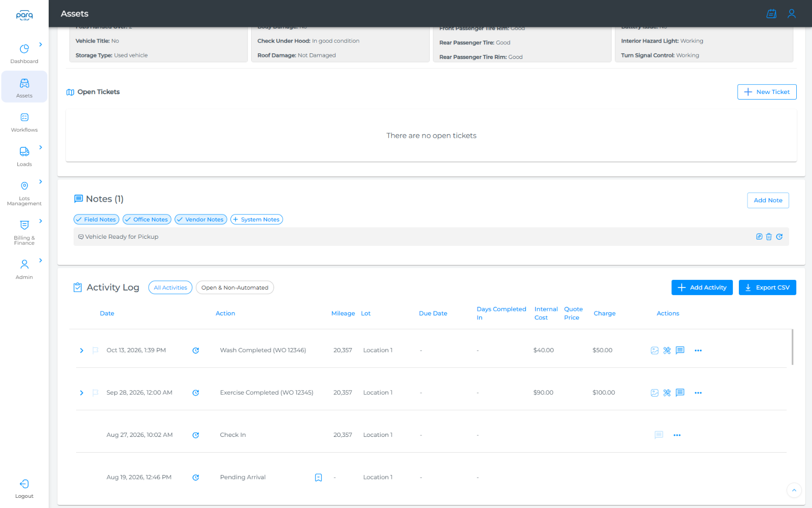Switch to Open & Non-Automated filter
812x508 pixels.
coord(234,288)
